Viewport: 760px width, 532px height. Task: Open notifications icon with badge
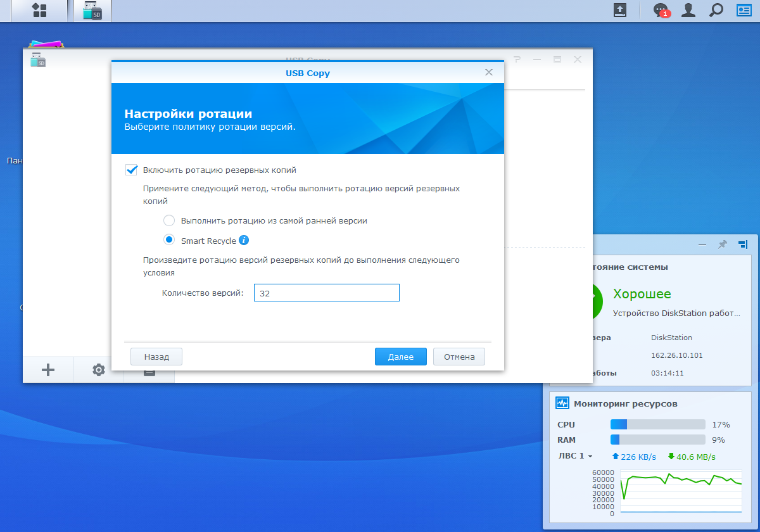[x=661, y=10]
